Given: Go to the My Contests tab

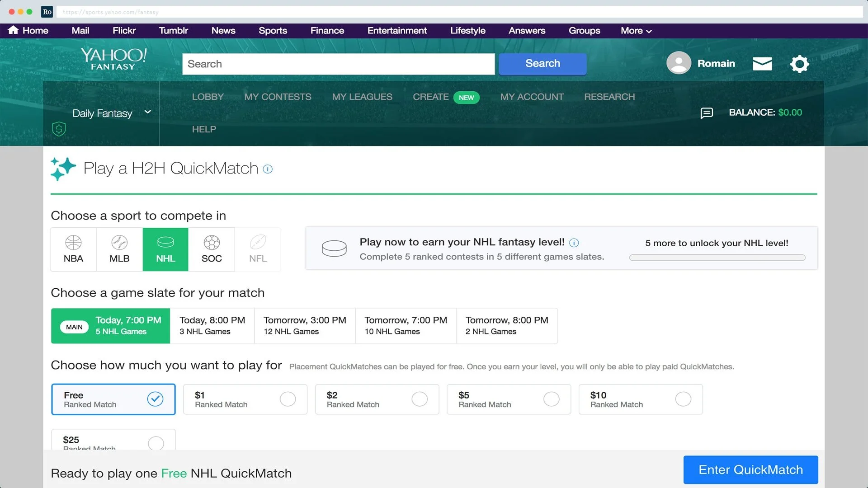Looking at the screenshot, I should pos(278,97).
